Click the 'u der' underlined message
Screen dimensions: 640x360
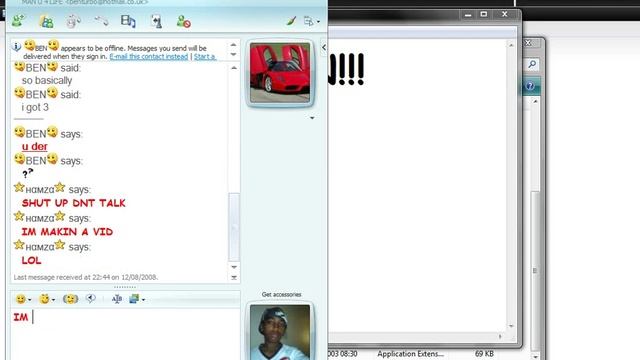(x=35, y=147)
